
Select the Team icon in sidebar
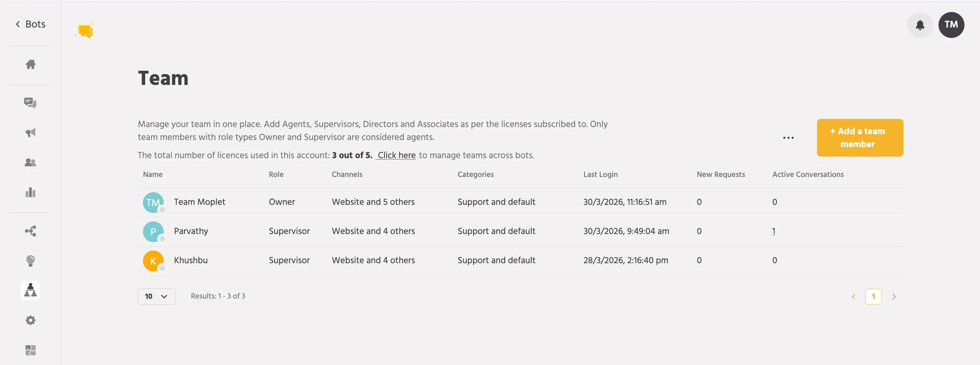pos(30,290)
